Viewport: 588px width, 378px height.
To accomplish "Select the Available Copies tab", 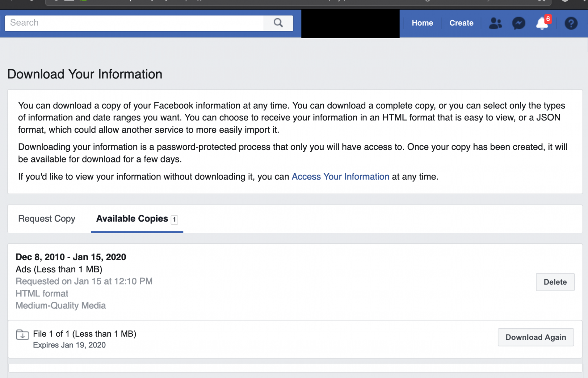I will [x=132, y=219].
